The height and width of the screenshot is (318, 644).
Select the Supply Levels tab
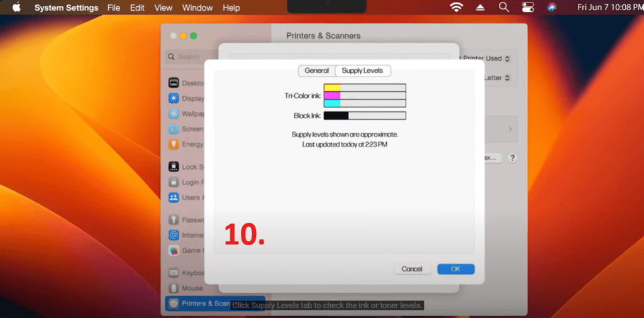[x=362, y=71]
